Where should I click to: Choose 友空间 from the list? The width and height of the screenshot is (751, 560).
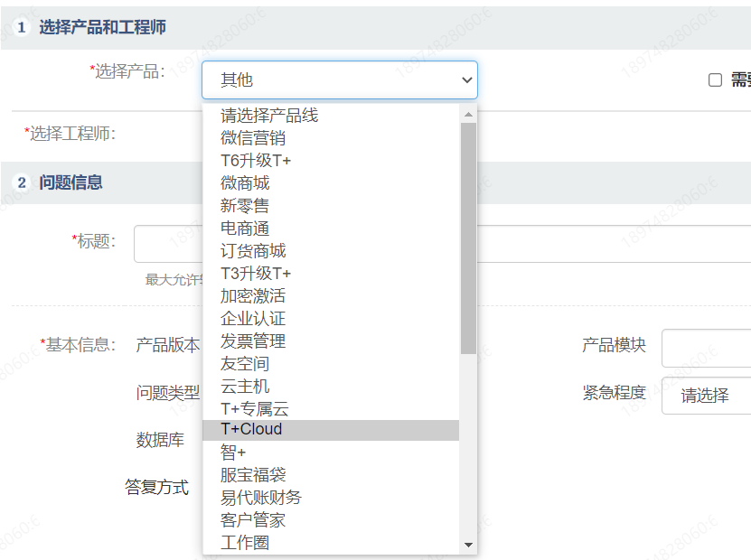pos(331,364)
